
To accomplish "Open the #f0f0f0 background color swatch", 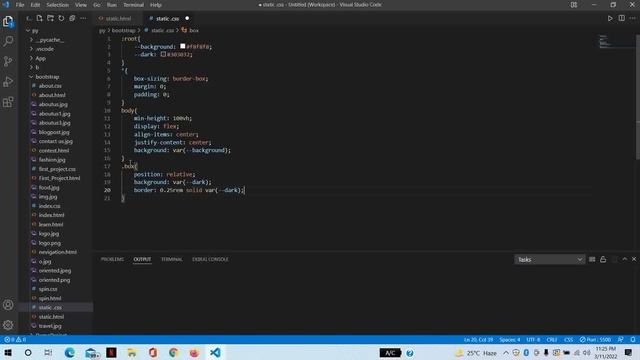I will click(x=183, y=47).
